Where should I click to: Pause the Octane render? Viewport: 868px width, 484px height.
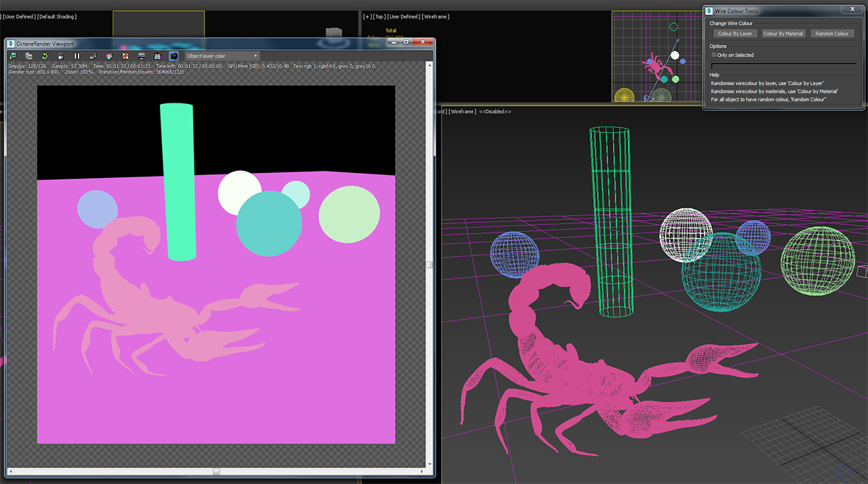[77, 56]
